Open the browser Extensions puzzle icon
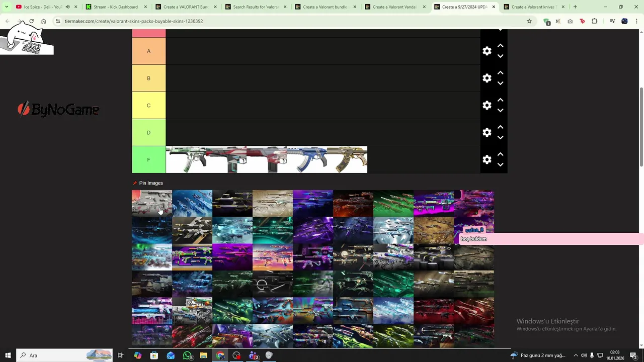Image resolution: width=644 pixels, height=362 pixels. point(595,21)
